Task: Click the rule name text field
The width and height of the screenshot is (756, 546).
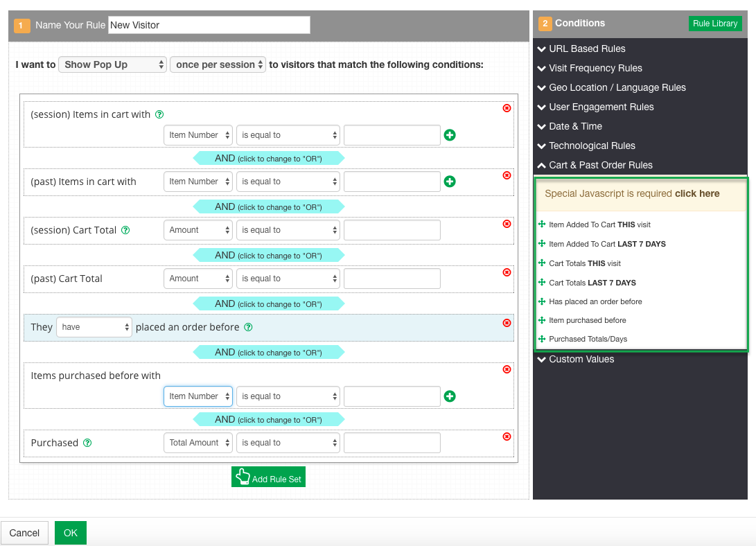Action: (x=209, y=25)
